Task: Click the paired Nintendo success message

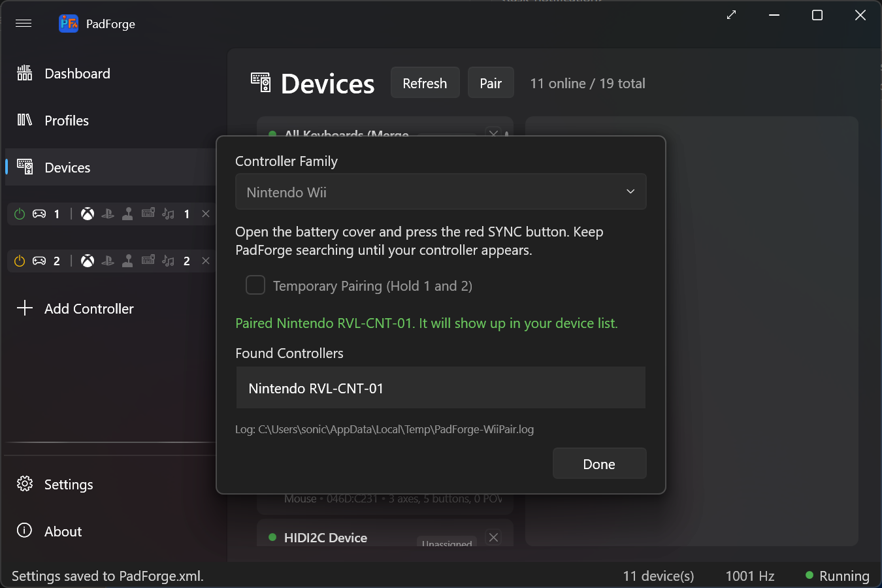Action: [427, 323]
